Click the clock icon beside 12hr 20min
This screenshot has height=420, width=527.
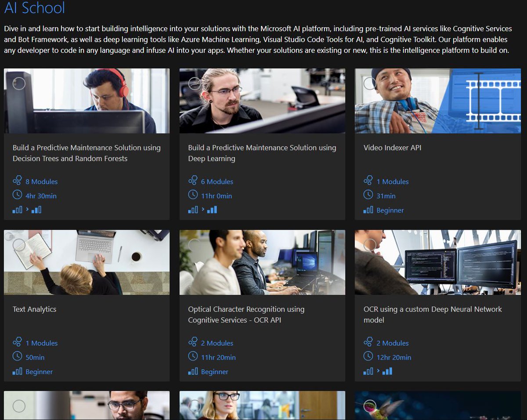368,357
